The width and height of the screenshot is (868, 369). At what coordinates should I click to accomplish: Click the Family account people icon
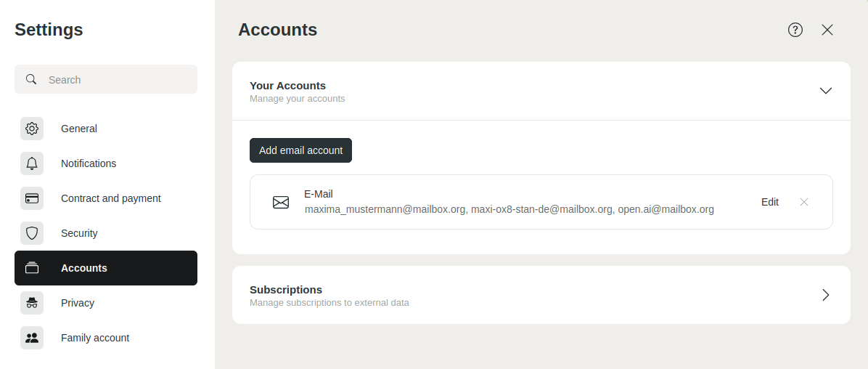[x=32, y=338]
